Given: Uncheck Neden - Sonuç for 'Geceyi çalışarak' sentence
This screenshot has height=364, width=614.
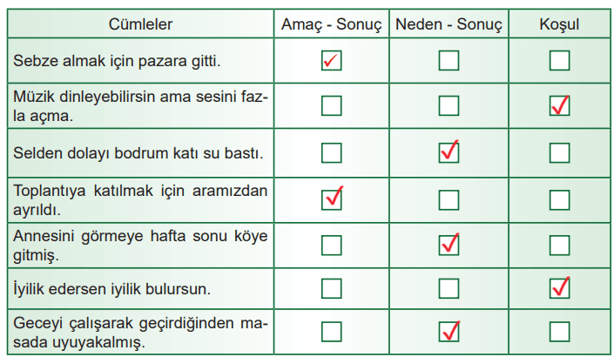Looking at the screenshot, I should [449, 332].
